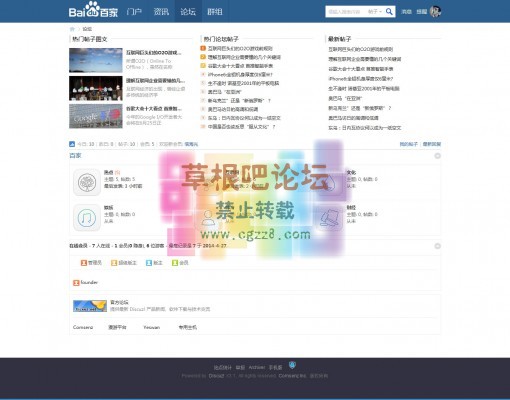Open the 漫游平台 friend link
The image size is (510, 400).
tap(117, 327)
